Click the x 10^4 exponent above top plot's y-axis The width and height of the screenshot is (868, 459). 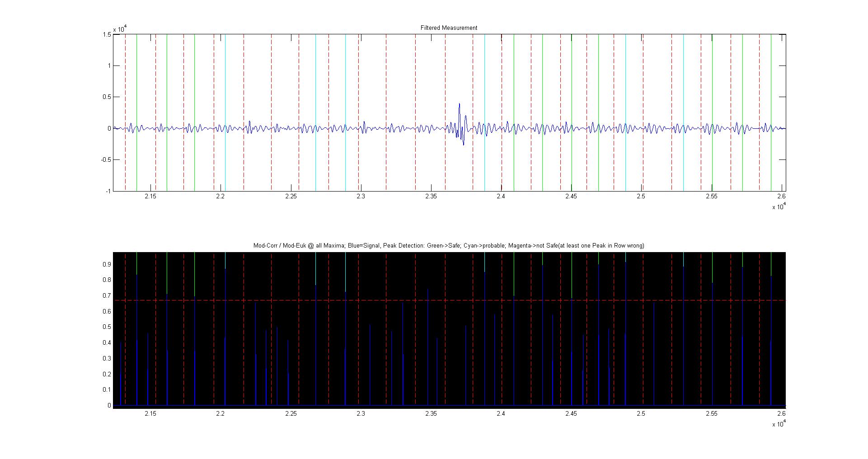(119, 29)
